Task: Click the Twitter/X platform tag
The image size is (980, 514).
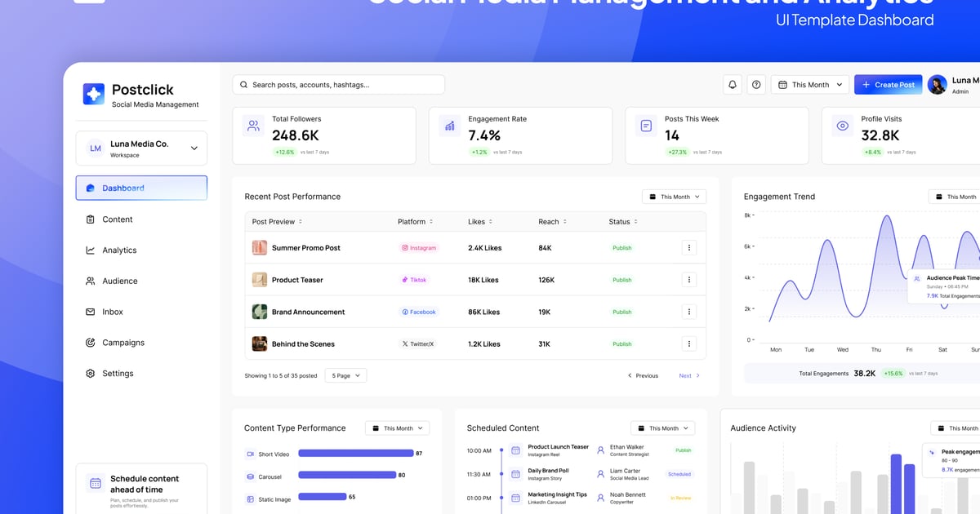Action: pos(418,344)
